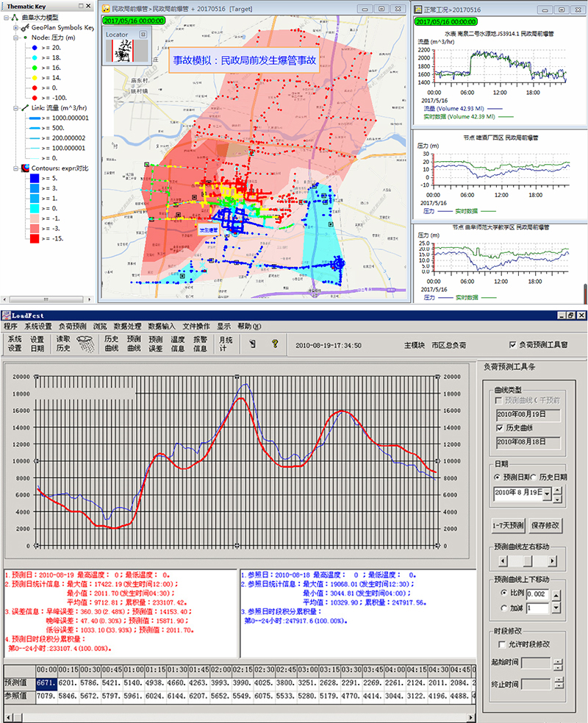Select the 历史日期 radio button
Viewport: 588px width, 723px height.
click(533, 477)
